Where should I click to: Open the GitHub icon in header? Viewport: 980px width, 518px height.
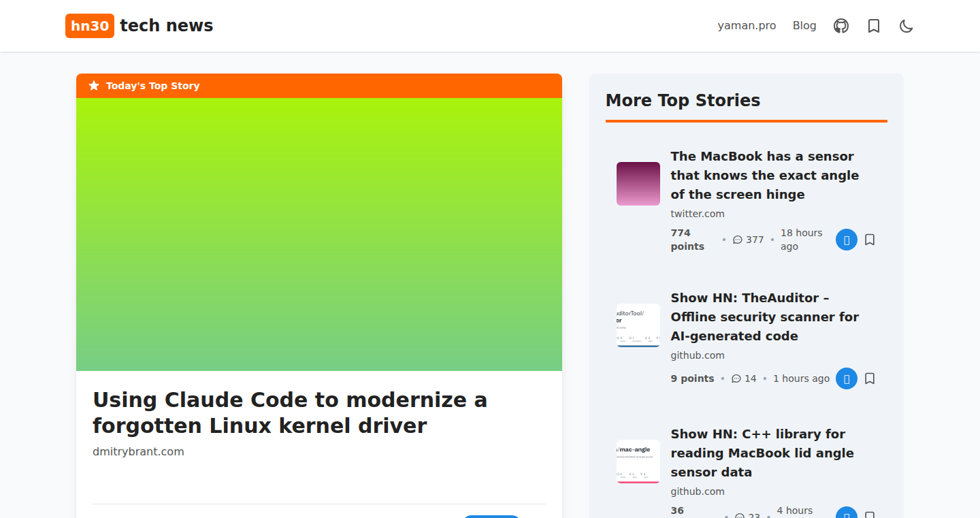(841, 26)
